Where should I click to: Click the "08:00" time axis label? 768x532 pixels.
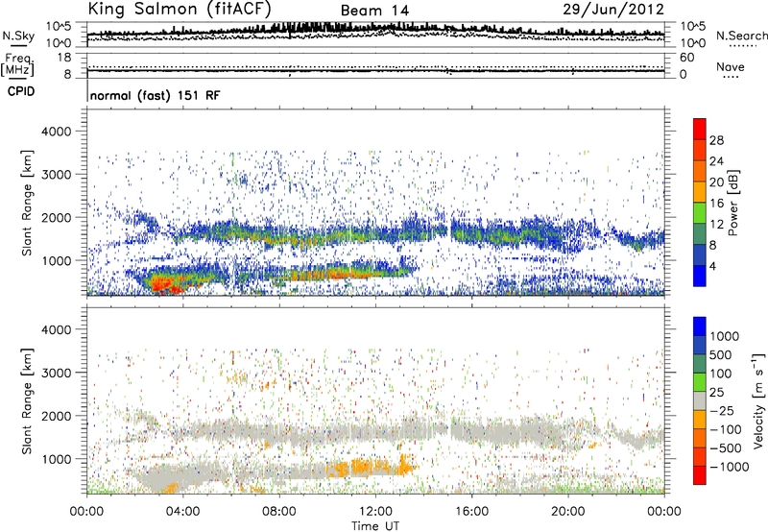(279, 512)
